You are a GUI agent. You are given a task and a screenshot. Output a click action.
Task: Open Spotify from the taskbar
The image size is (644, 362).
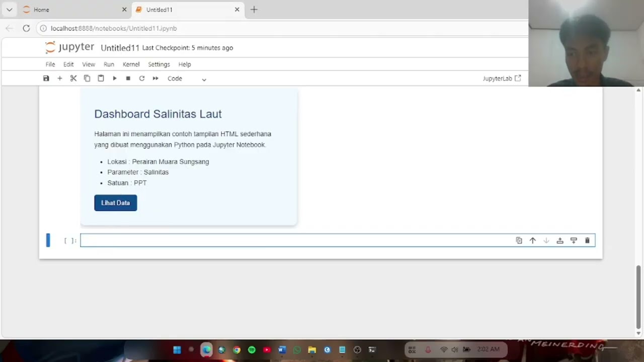pos(252,350)
